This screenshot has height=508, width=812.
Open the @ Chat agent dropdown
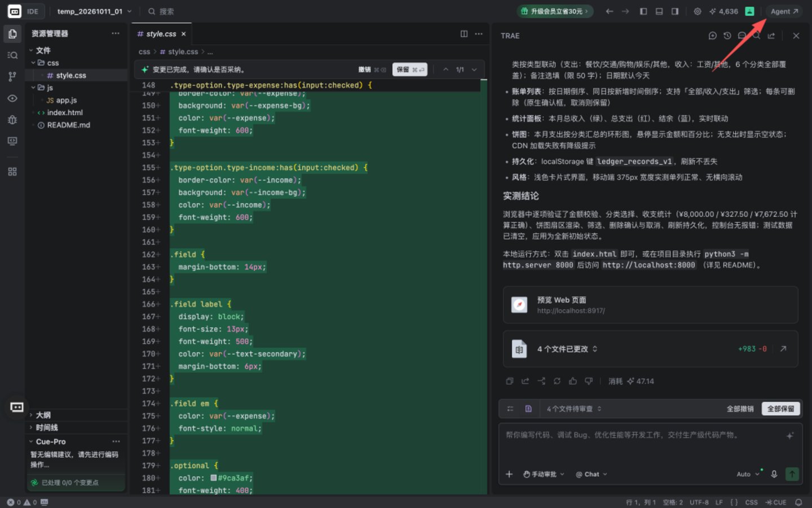point(592,474)
